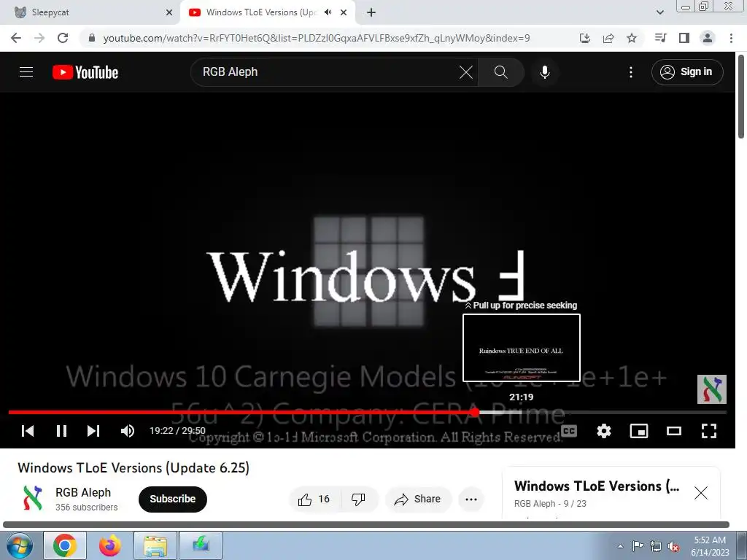Viewport: 747px width, 560px height.
Task: Open YouTube settings three-dot menu
Action: click(x=631, y=72)
